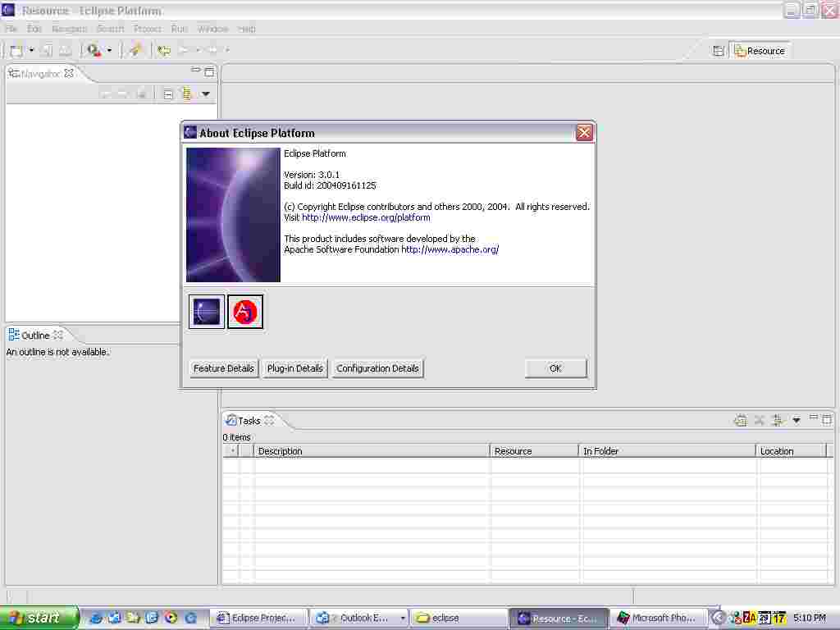Open the Search menu
This screenshot has height=630, width=840.
[x=111, y=29]
